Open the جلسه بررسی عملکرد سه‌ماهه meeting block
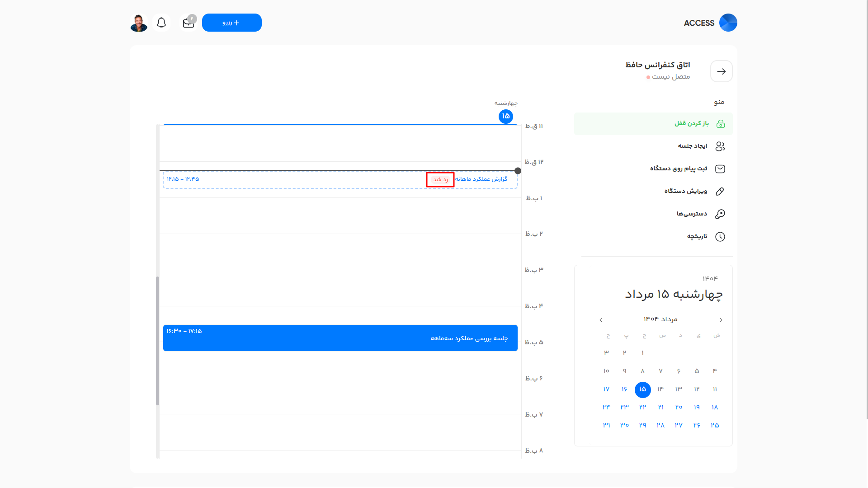This screenshot has height=488, width=868. click(340, 338)
